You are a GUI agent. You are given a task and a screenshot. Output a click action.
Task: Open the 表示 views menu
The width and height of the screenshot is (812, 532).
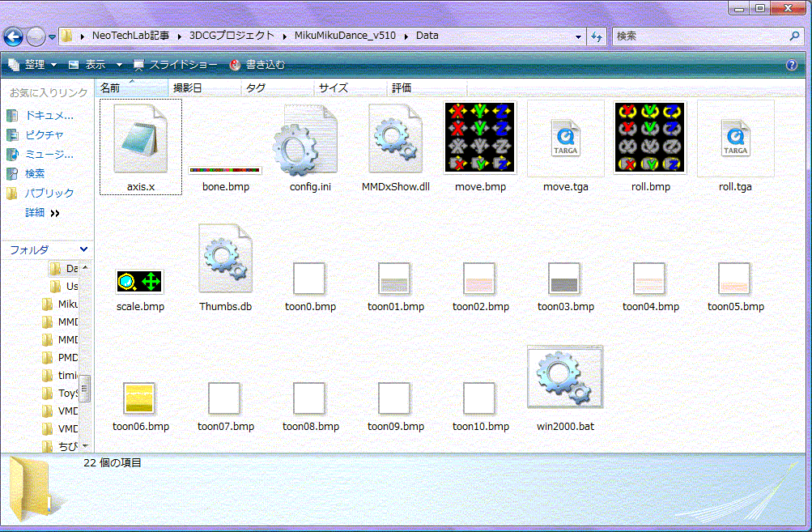pyautogui.click(x=87, y=65)
